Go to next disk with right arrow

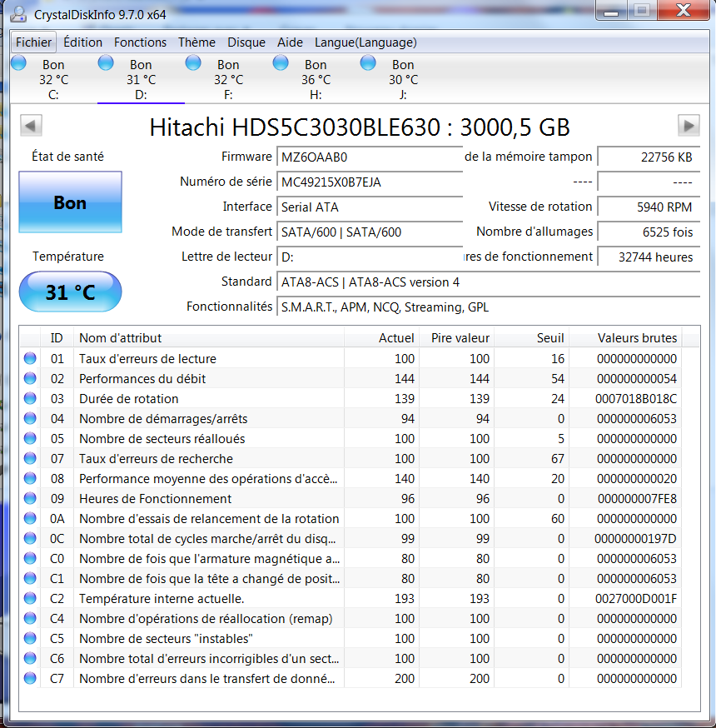point(688,126)
